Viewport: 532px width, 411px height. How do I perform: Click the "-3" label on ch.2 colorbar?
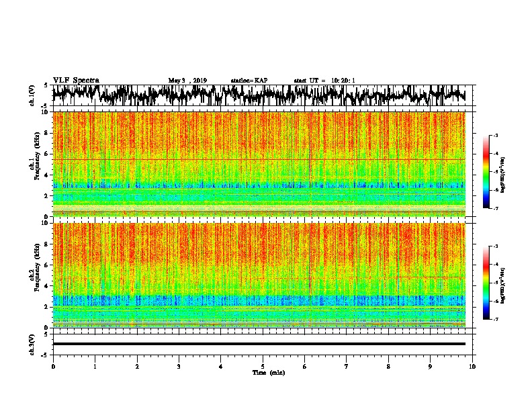(x=496, y=246)
